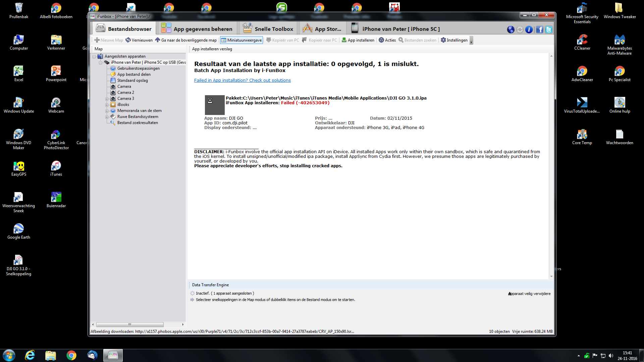Click the volume tray icon
644x362 pixels.
(611, 356)
